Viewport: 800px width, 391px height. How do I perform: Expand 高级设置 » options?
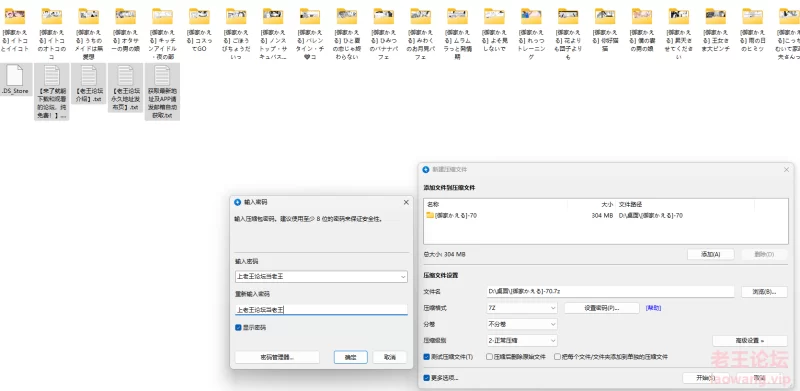749,340
